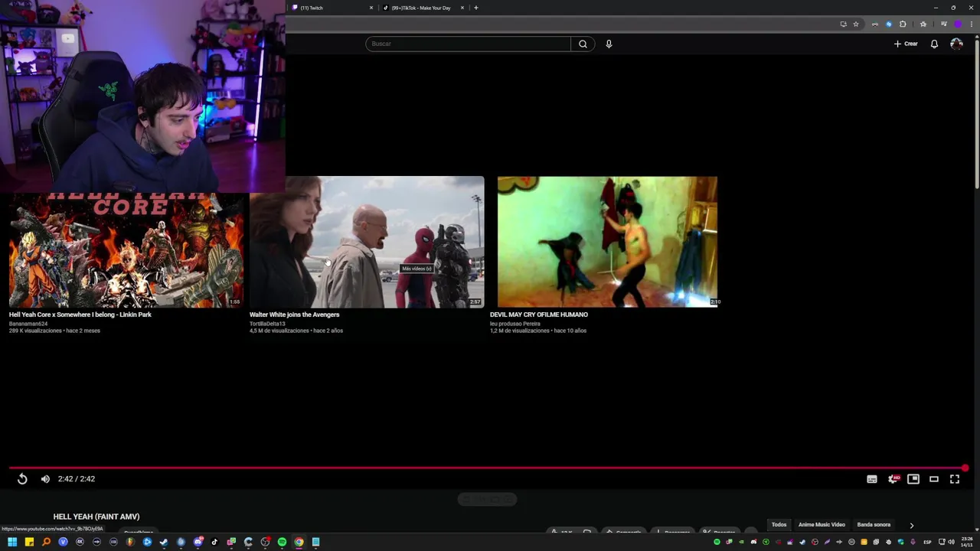Mute the video with the volume icon

tap(45, 479)
